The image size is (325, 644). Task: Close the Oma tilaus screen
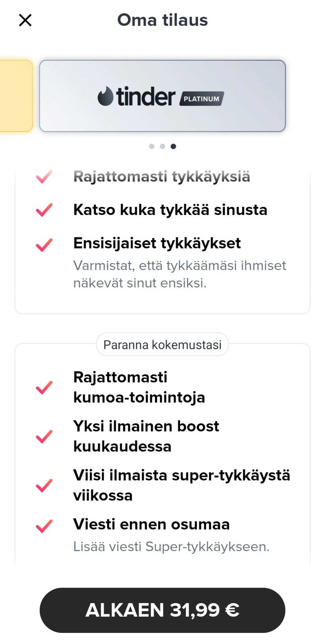pyautogui.click(x=25, y=20)
